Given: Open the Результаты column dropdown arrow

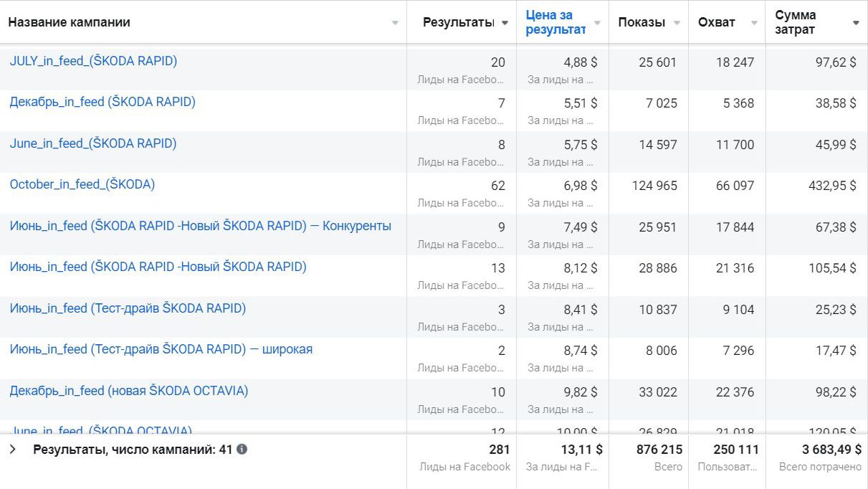Looking at the screenshot, I should pos(505,23).
